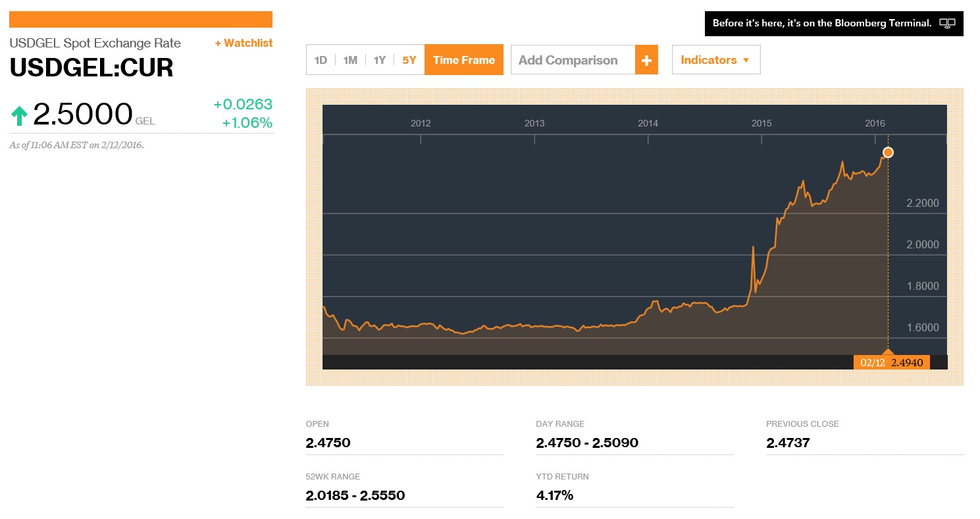Click the 2012 label on chart timeline
Viewport: 980px width, 519px height.
point(421,123)
